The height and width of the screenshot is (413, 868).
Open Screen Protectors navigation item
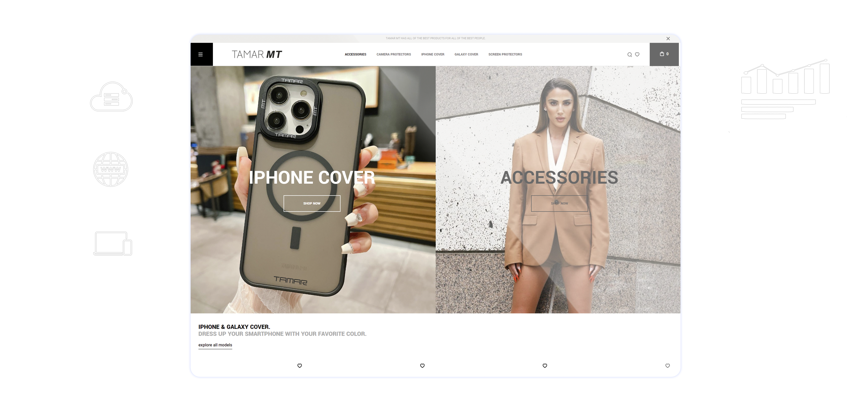pyautogui.click(x=505, y=54)
